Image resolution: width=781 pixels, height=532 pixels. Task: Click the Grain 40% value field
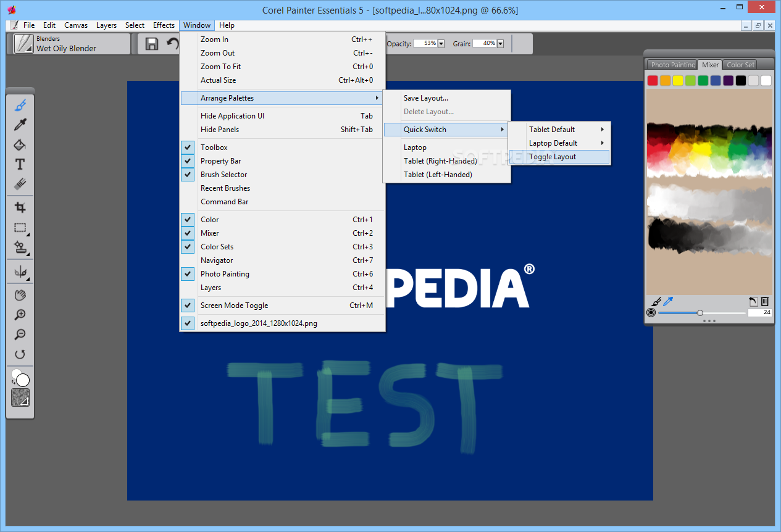tap(485, 44)
